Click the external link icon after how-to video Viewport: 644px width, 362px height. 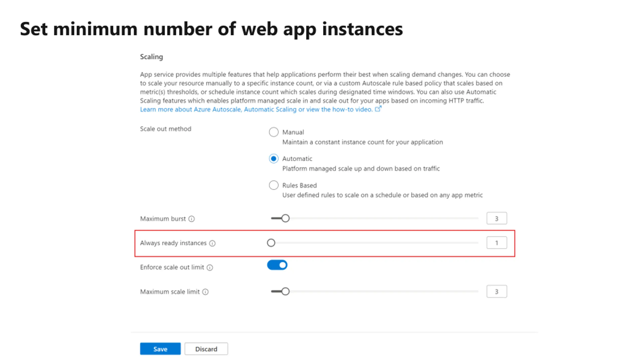pos(378,109)
